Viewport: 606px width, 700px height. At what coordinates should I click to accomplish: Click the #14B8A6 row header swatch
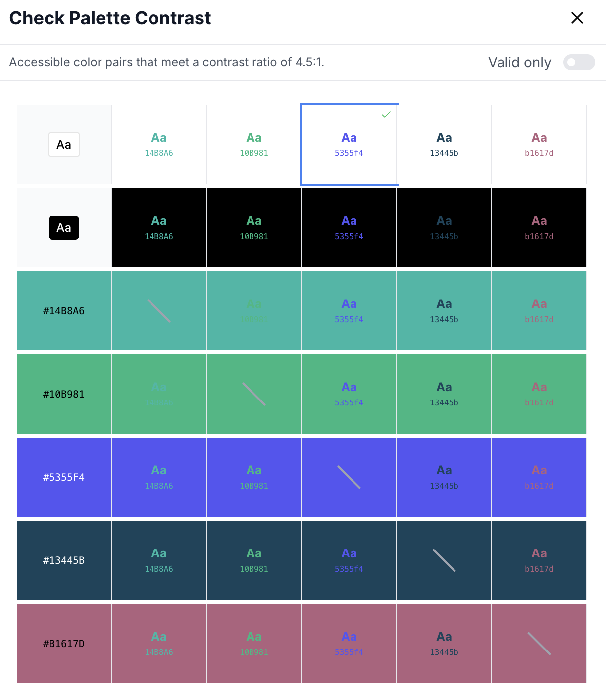(x=64, y=310)
